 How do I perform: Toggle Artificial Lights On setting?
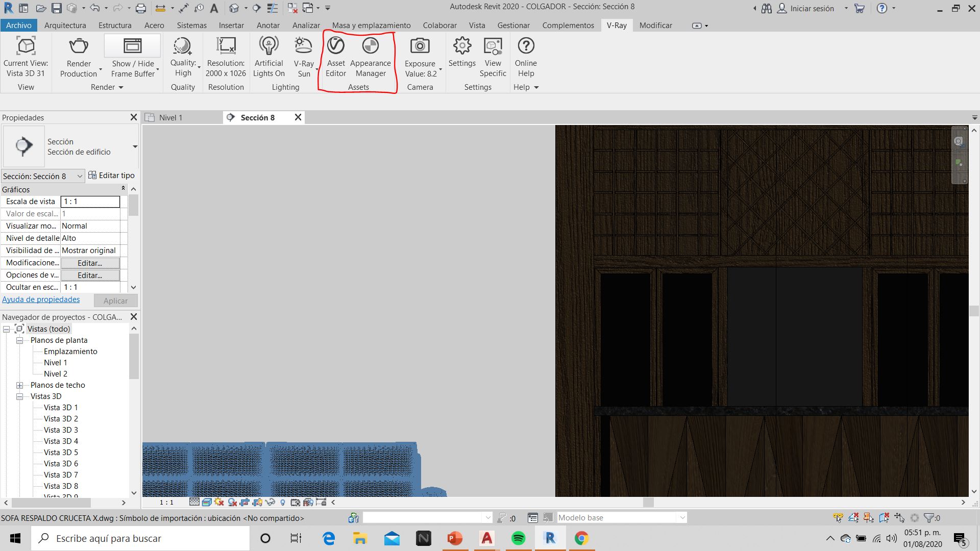268,56
